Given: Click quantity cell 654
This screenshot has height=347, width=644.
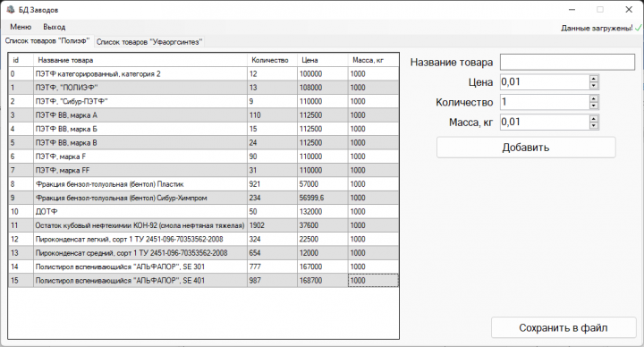Looking at the screenshot, I should 272,252.
